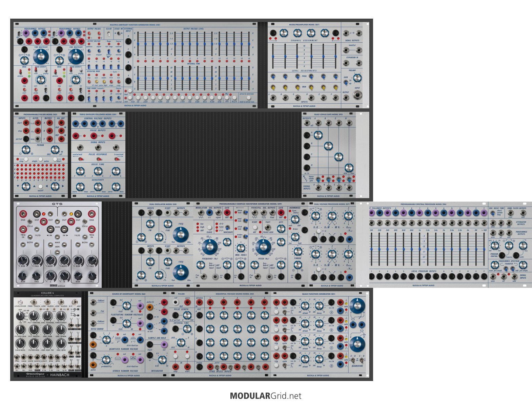Click Preamp Gain knob on Mixer 207t

point(357,78)
